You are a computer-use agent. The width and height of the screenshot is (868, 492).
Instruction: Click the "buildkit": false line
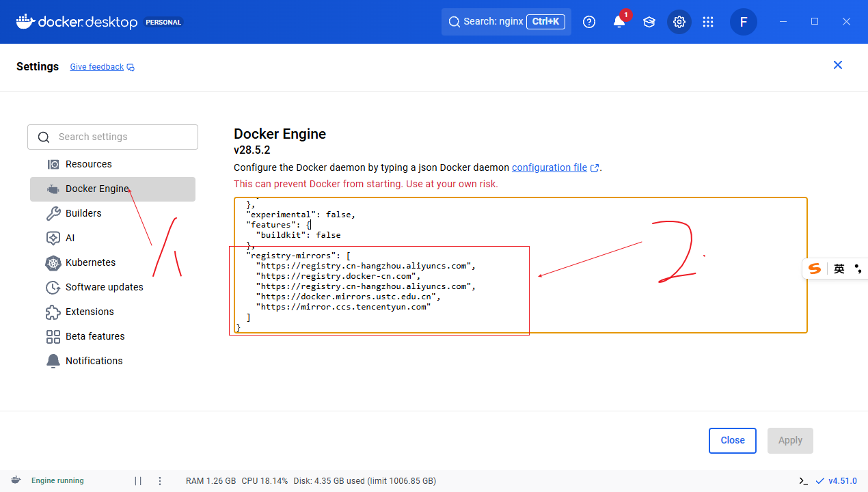[x=298, y=234]
